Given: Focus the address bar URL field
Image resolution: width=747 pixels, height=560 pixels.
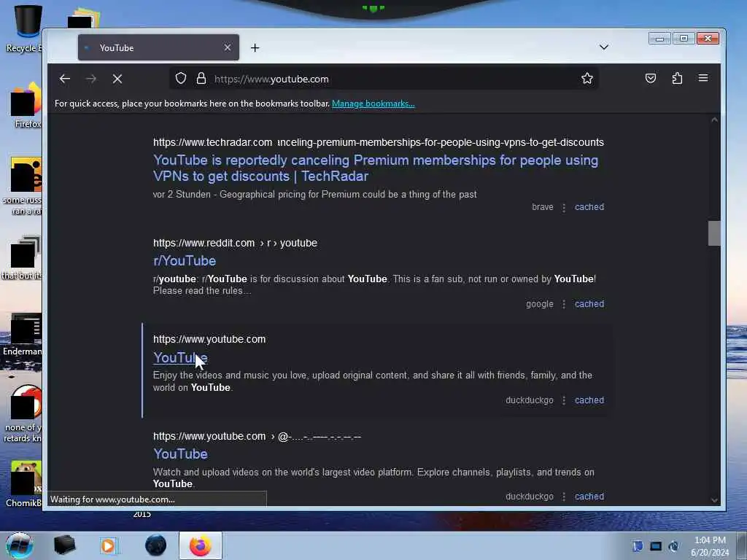Looking at the screenshot, I should 384,79.
